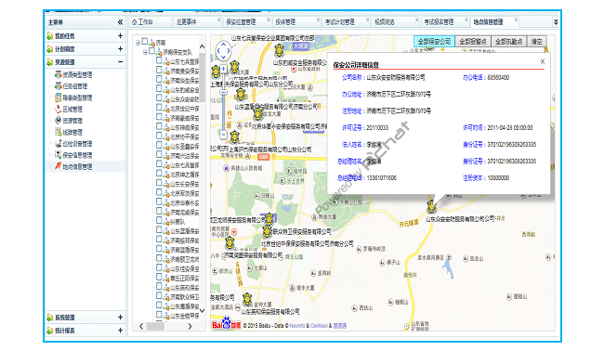Pan the map up with compass arrow
This screenshot has height=364, width=604.
[x=223, y=44]
